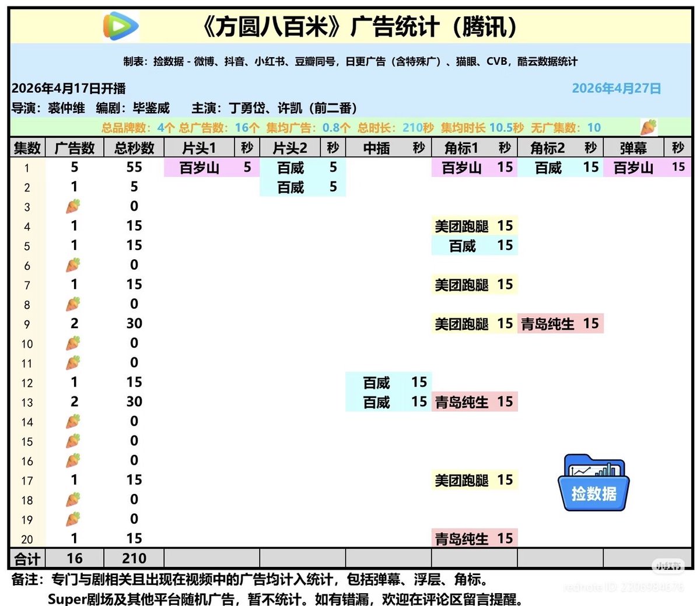Click the carrot icon in episode 18 row

(x=73, y=500)
